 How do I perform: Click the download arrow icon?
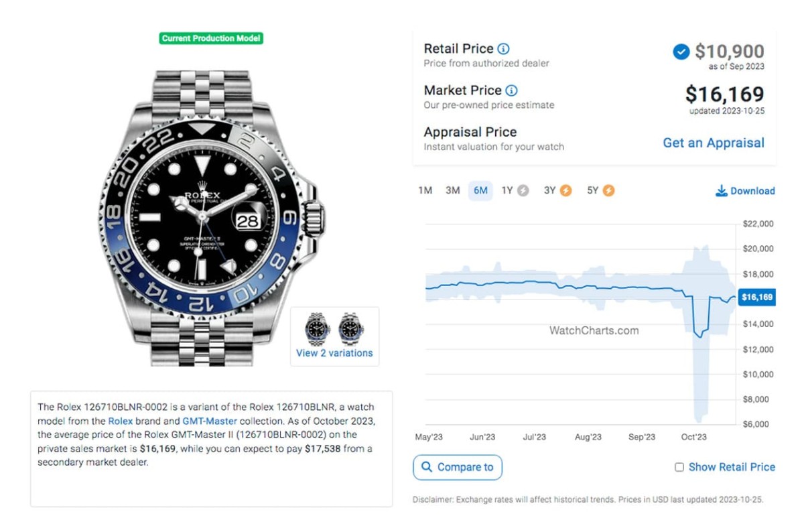click(721, 191)
